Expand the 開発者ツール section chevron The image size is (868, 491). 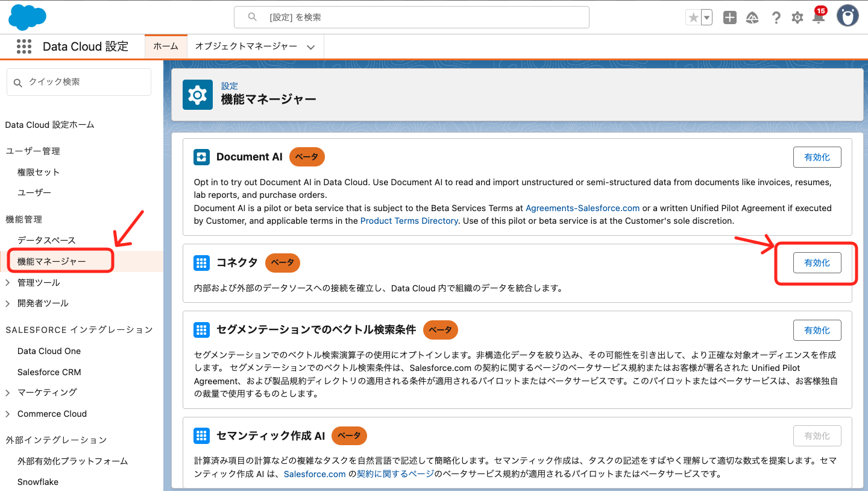coord(8,303)
